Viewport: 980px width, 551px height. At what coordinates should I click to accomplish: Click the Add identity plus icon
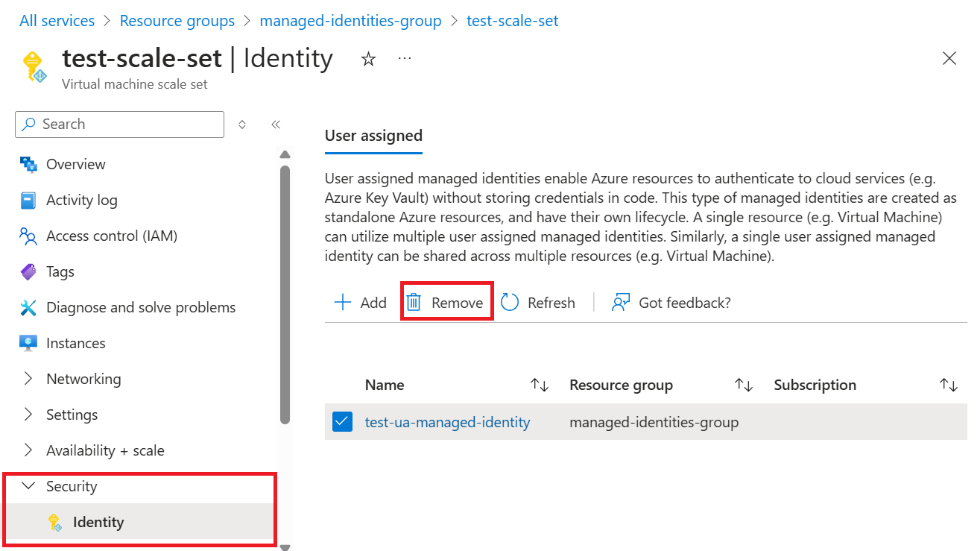(342, 302)
